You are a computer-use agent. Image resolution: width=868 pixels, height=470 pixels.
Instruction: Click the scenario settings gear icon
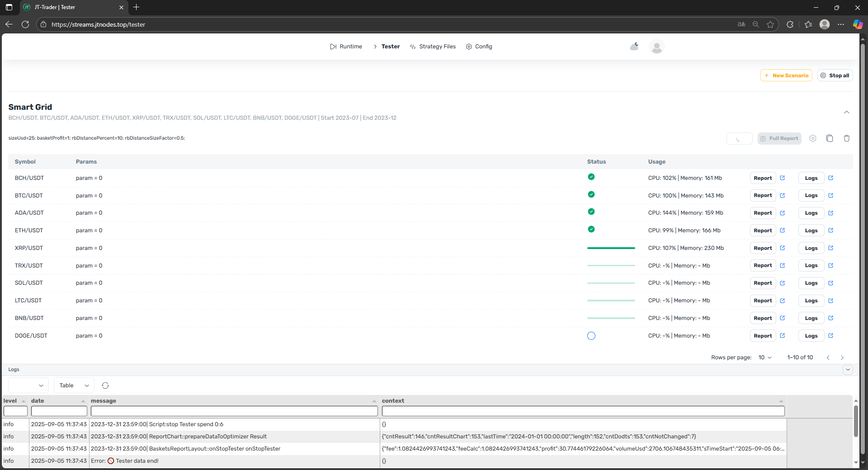(x=812, y=138)
